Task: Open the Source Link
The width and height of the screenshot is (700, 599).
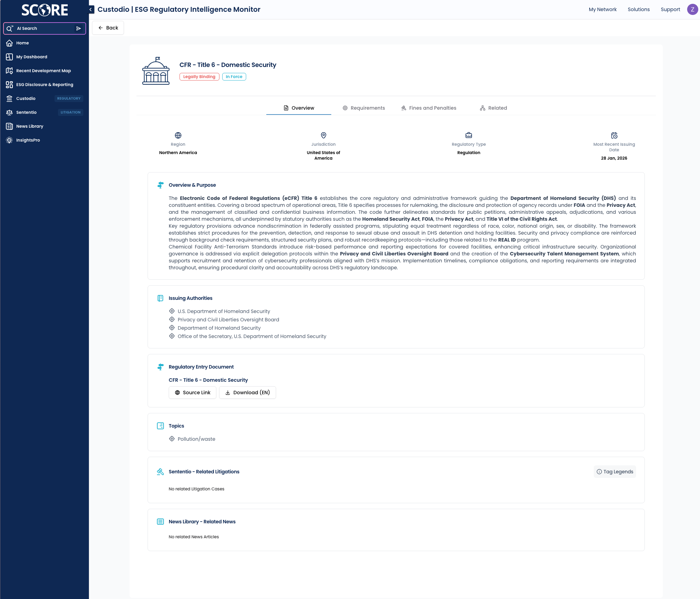Action: coord(192,393)
